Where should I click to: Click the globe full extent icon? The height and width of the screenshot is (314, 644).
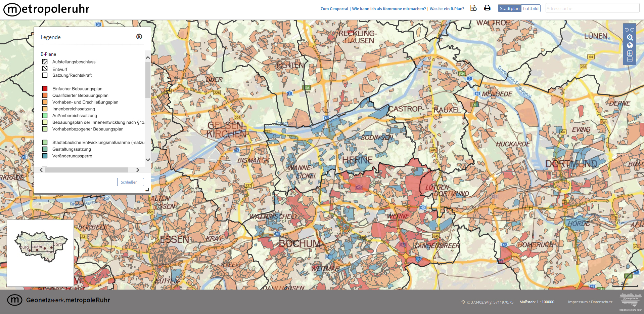click(x=630, y=45)
